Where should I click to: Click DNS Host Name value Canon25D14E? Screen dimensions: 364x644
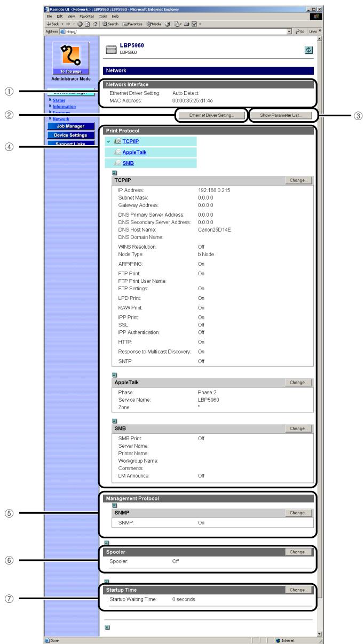click(x=214, y=229)
